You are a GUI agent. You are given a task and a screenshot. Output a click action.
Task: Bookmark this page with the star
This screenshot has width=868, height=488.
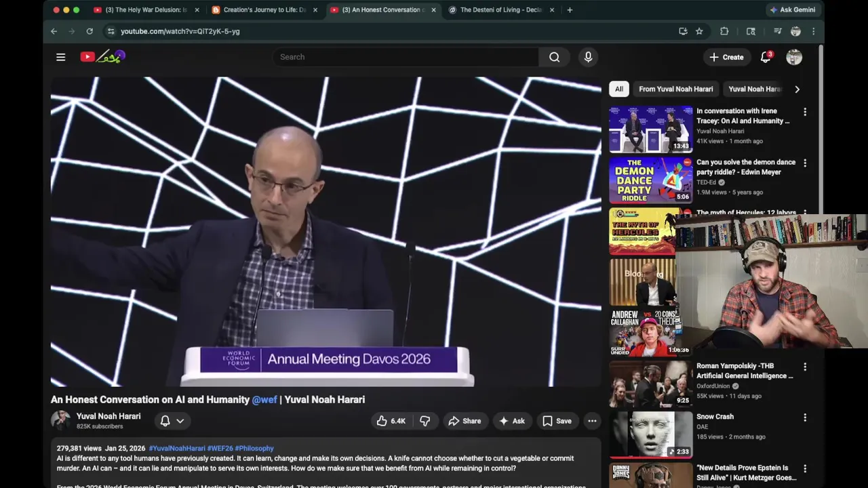coord(699,31)
